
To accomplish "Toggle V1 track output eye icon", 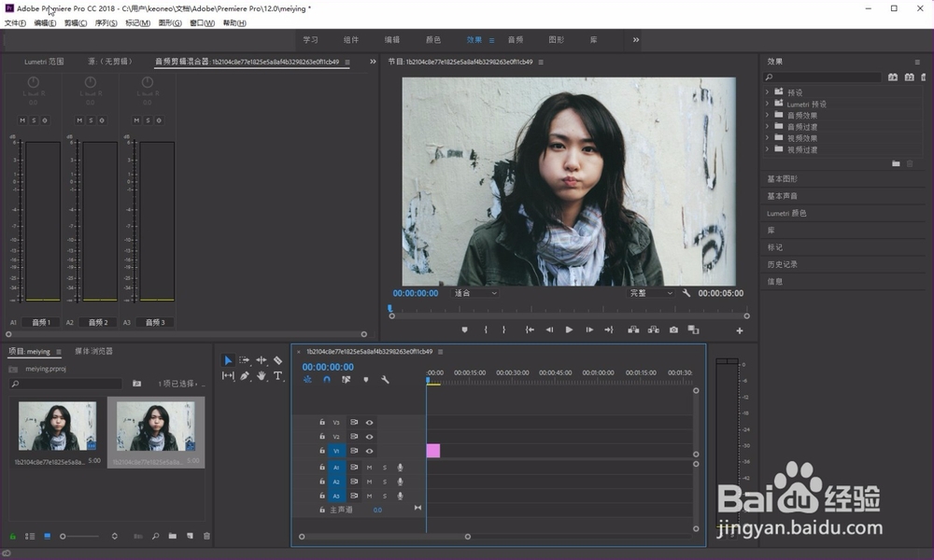I will point(369,451).
